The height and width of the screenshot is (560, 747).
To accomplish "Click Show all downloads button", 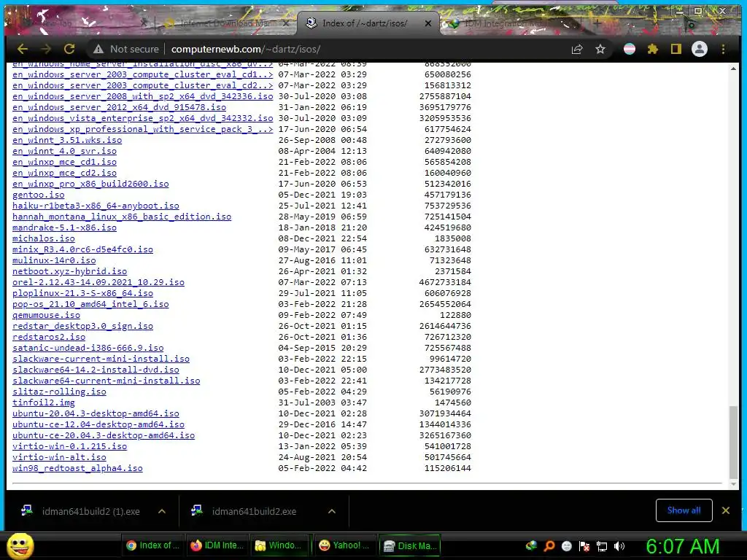I will click(684, 510).
